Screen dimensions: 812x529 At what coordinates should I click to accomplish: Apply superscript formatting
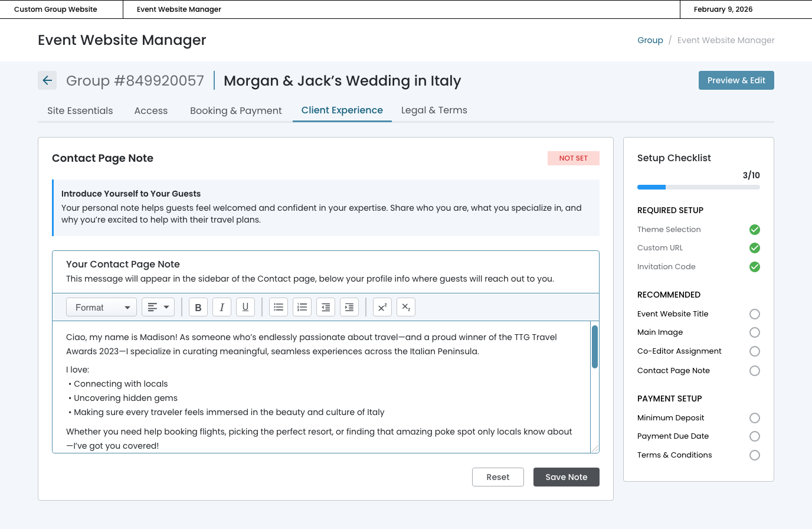(x=382, y=307)
